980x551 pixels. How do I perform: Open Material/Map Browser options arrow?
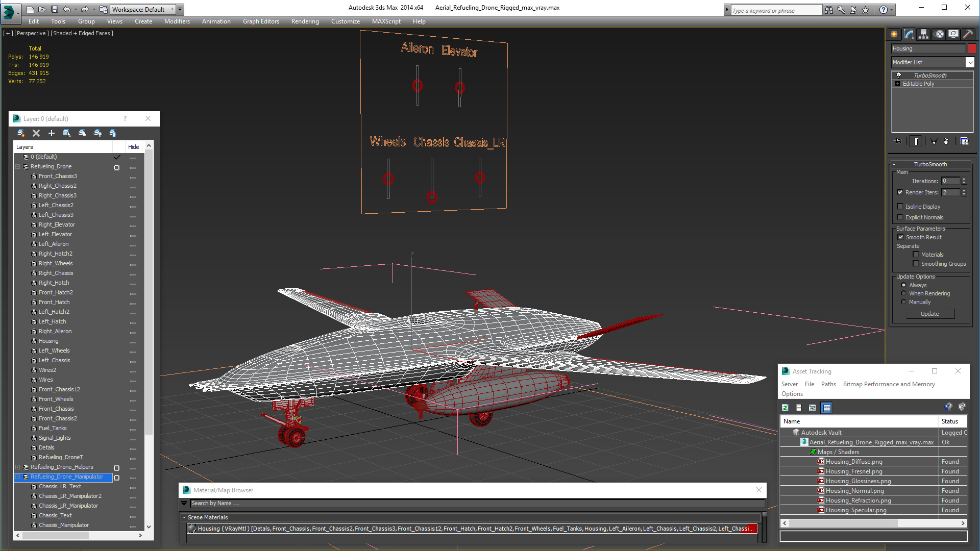coord(184,504)
